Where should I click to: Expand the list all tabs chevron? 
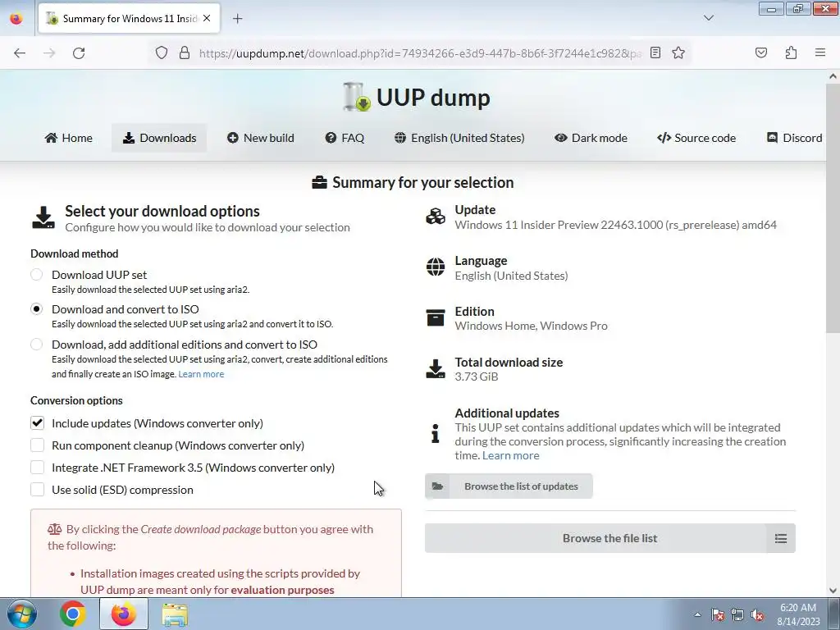coord(708,18)
